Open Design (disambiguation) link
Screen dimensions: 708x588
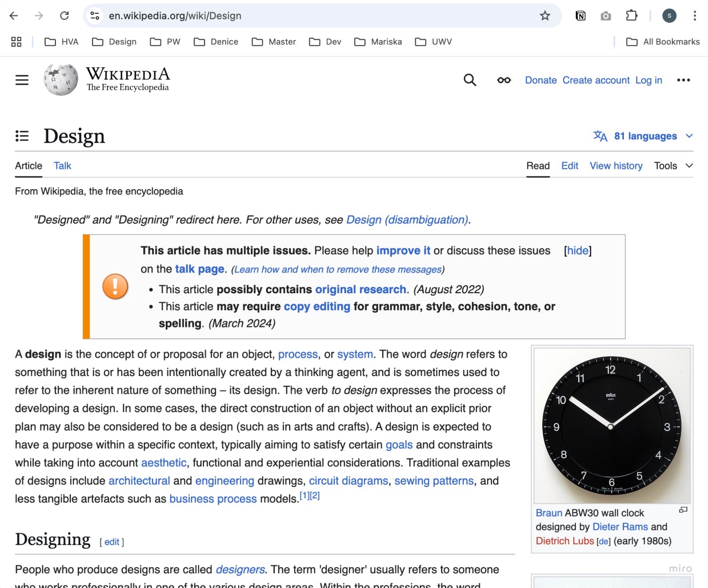[407, 220]
